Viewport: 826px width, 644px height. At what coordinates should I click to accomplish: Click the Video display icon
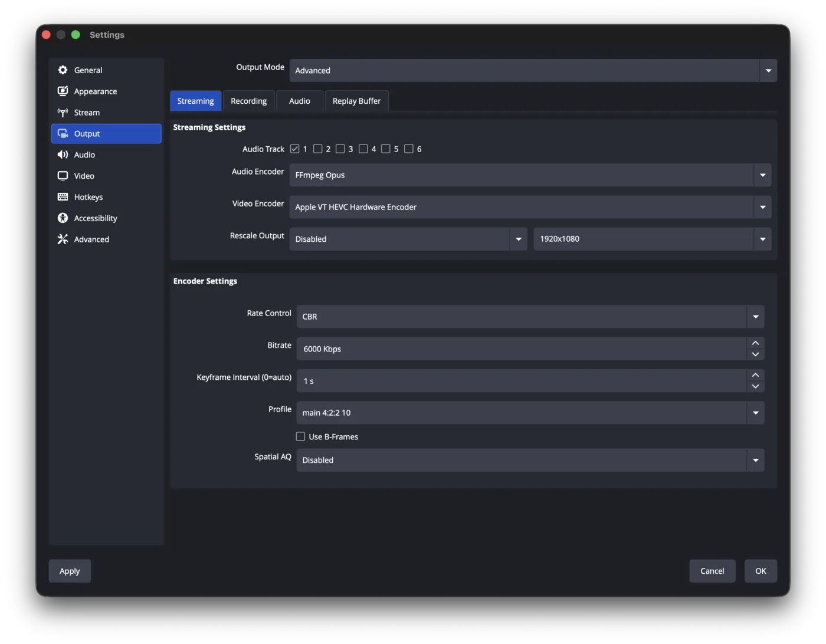coord(63,176)
